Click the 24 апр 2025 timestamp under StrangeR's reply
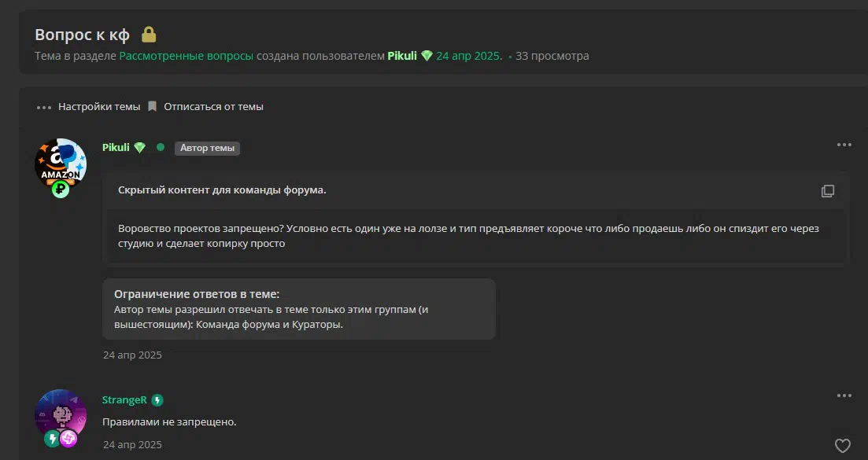Image resolution: width=868 pixels, height=460 pixels. (x=132, y=444)
